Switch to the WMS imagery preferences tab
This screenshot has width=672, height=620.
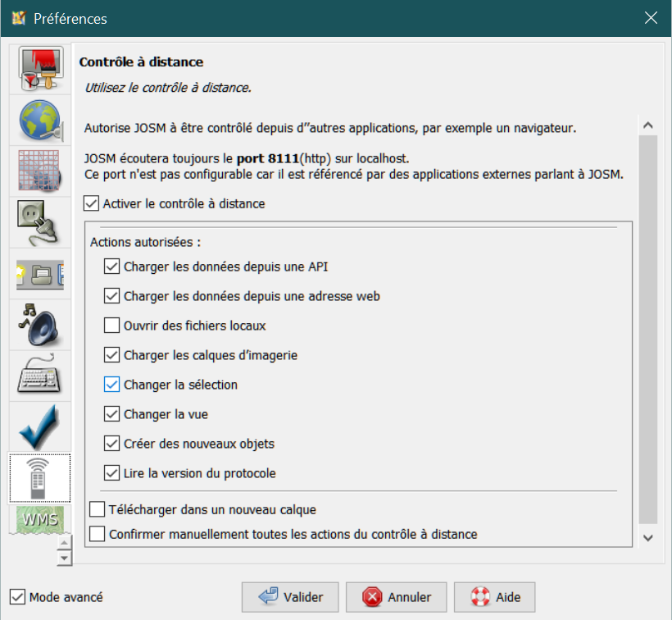click(39, 519)
